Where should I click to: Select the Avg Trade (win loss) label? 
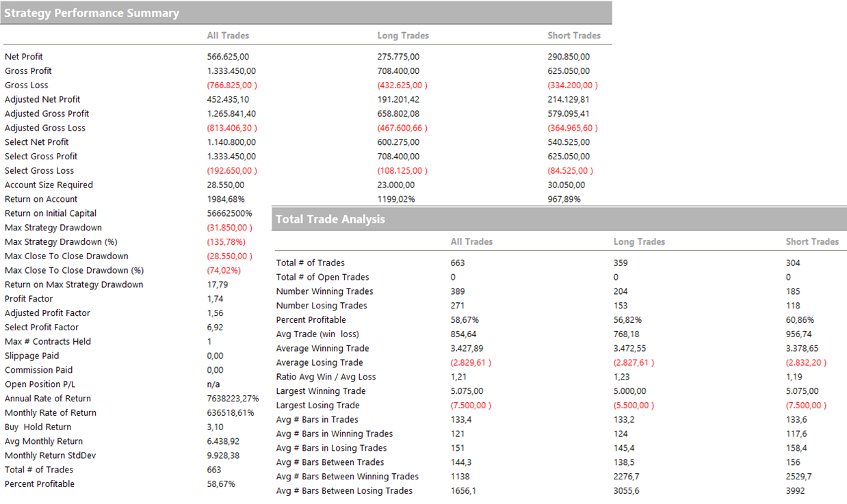pos(317,334)
